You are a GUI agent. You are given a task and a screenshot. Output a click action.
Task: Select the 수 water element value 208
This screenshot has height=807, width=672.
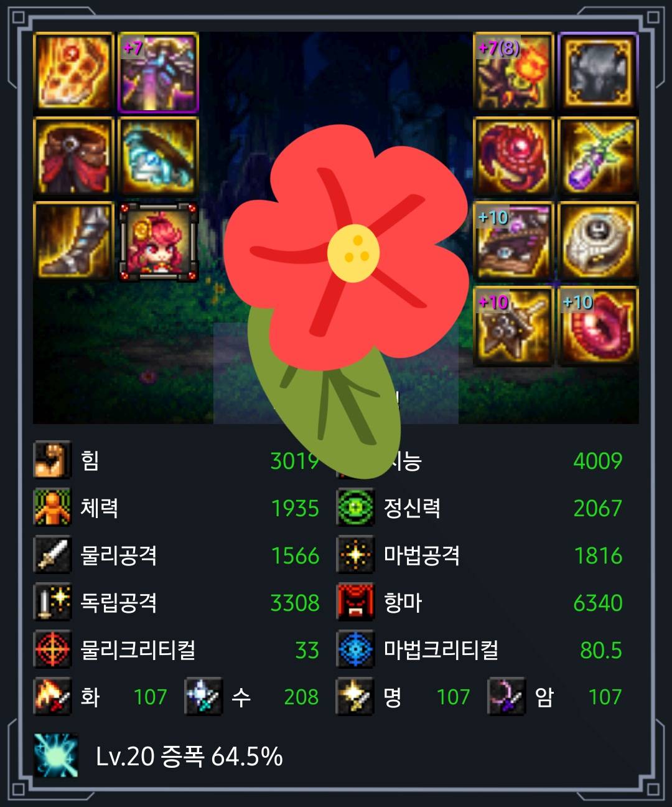tap(301, 697)
